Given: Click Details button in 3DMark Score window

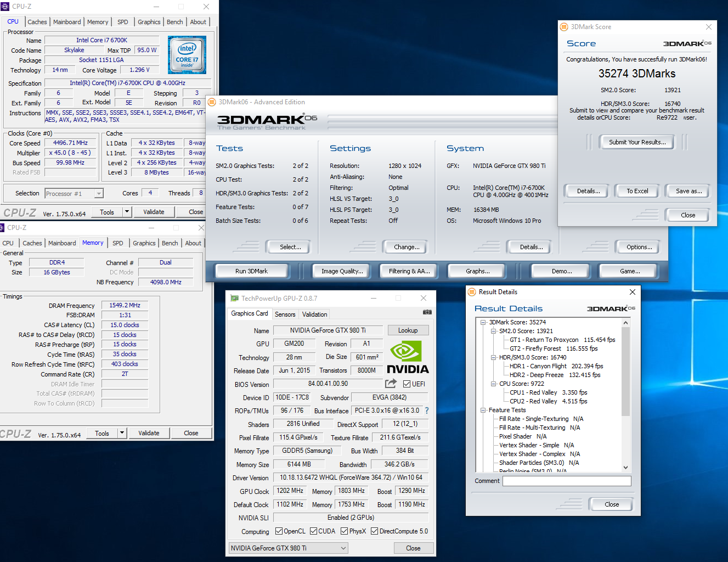Looking at the screenshot, I should (588, 191).
